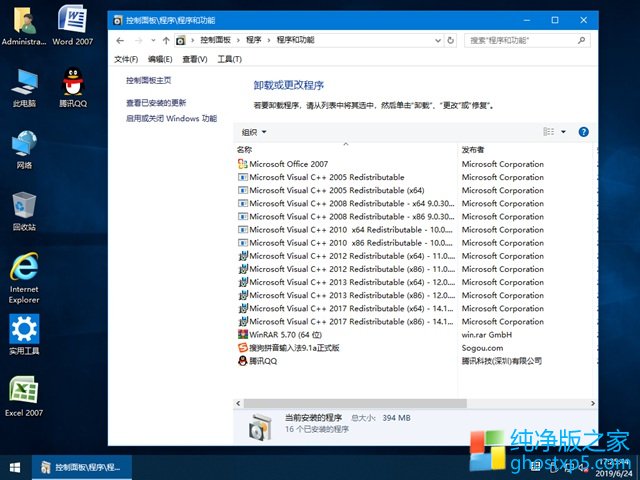This screenshot has height=480, width=640.
Task: Expand the address bar history dropdown
Action: click(x=438, y=40)
